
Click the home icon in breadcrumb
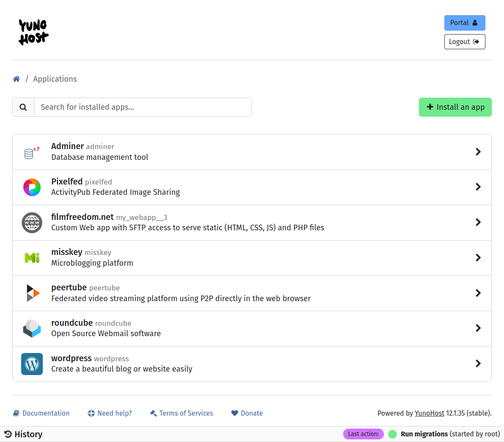click(x=16, y=79)
